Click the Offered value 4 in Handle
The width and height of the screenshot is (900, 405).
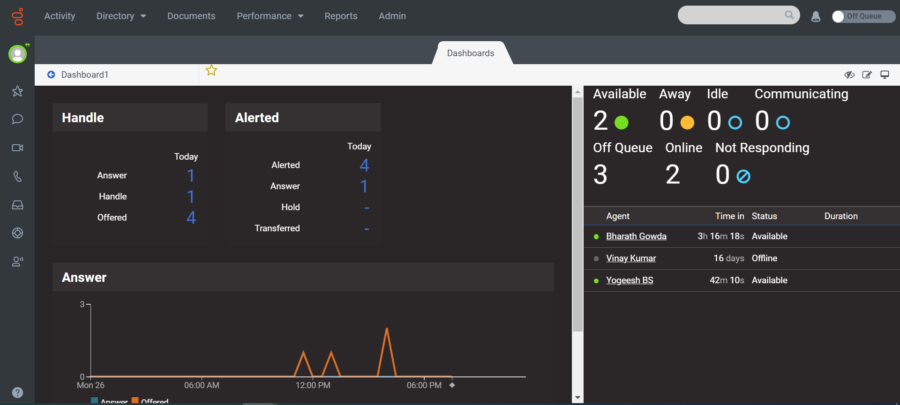click(x=191, y=217)
